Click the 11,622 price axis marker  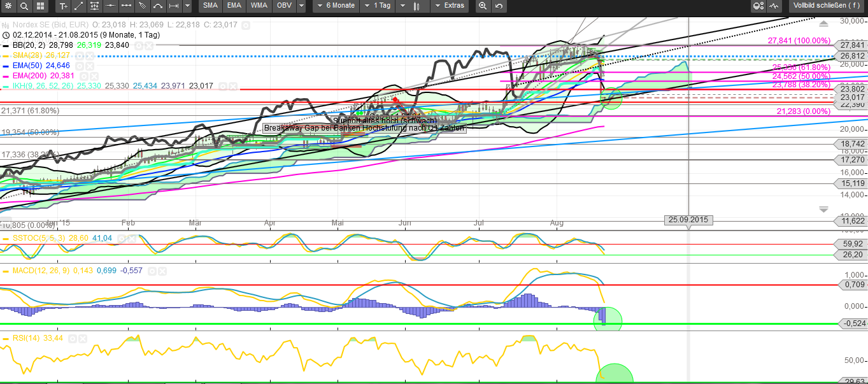[x=852, y=220]
